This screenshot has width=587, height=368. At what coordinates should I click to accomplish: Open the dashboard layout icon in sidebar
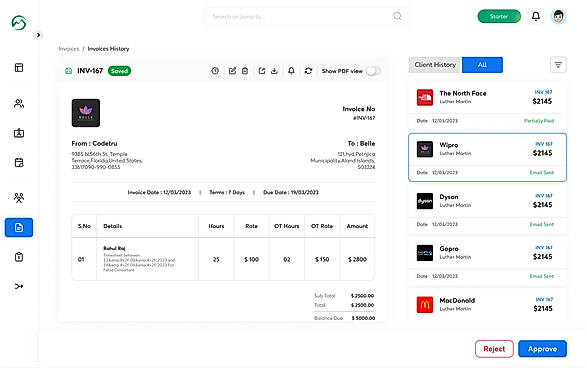[x=19, y=68]
